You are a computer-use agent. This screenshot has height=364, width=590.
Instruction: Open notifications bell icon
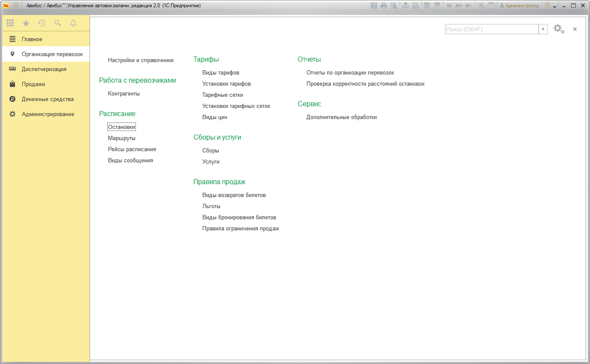pyautogui.click(x=73, y=23)
